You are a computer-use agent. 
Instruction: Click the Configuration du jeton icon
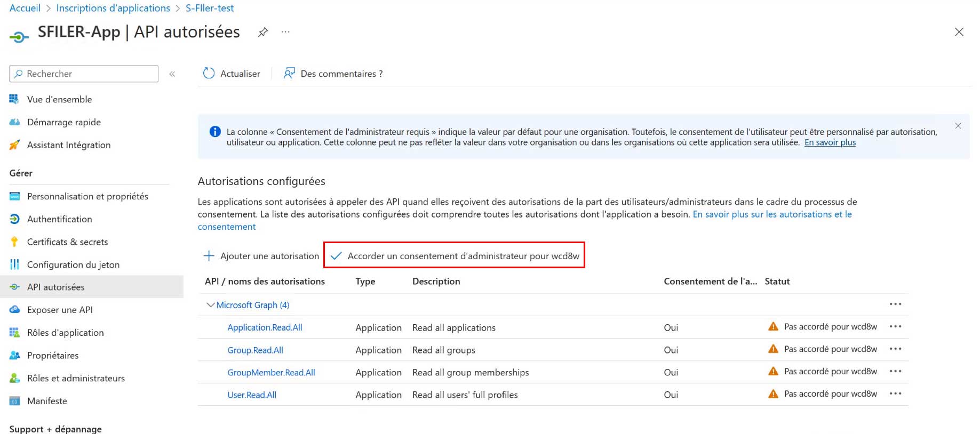click(14, 264)
